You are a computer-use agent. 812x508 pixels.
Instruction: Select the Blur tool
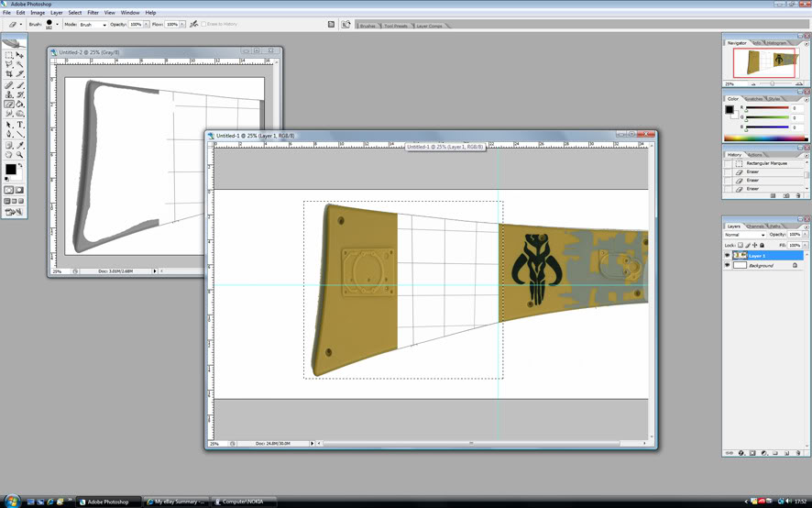(x=9, y=113)
